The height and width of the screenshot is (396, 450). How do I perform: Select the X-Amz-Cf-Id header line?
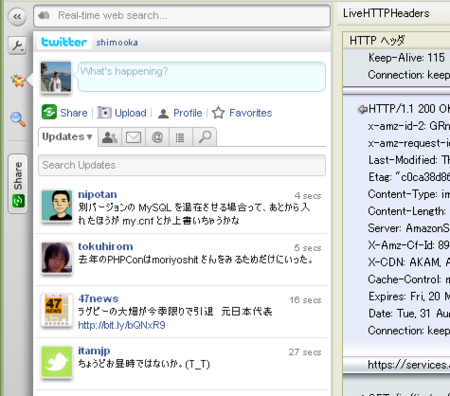[409, 245]
